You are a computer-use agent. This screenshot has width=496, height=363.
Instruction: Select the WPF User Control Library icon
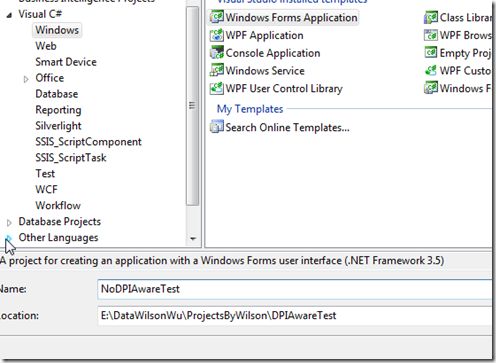[217, 88]
